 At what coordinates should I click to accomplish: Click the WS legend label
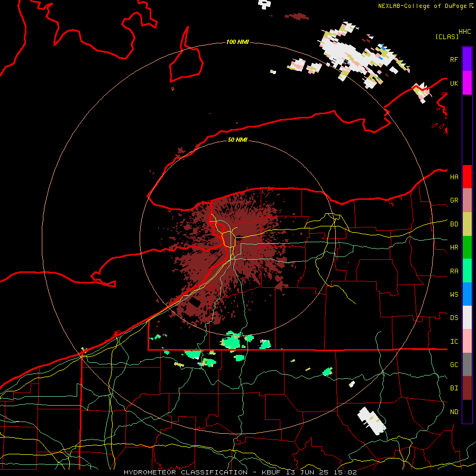454,295
